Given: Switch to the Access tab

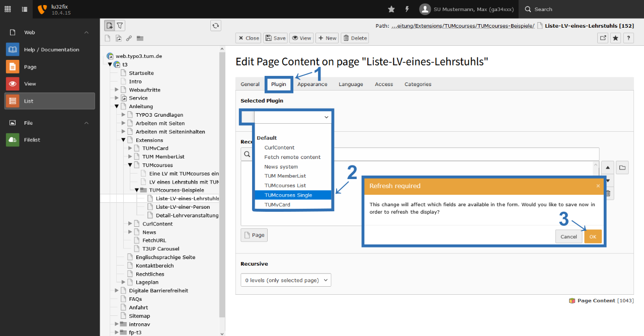Looking at the screenshot, I should pos(384,85).
